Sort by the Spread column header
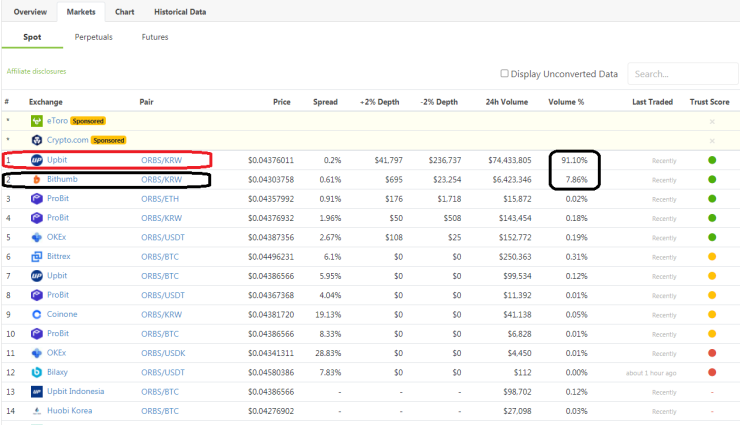This screenshot has height=425, width=740. (x=325, y=102)
